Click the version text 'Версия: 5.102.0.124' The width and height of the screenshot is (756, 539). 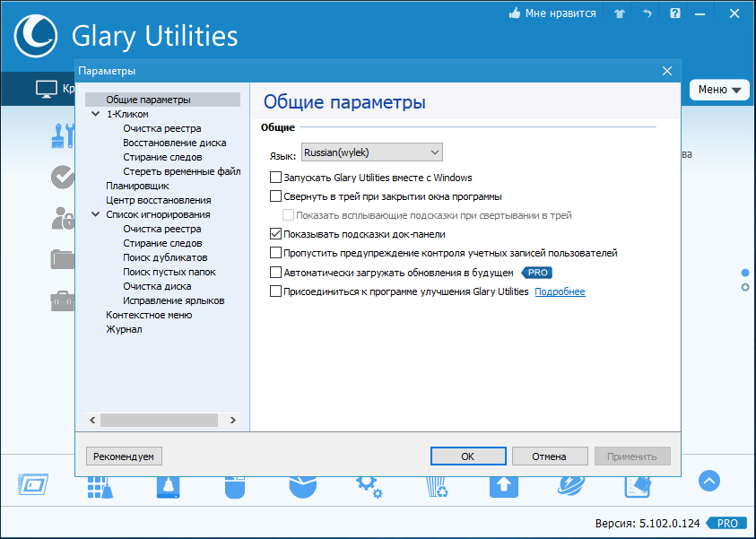click(647, 523)
